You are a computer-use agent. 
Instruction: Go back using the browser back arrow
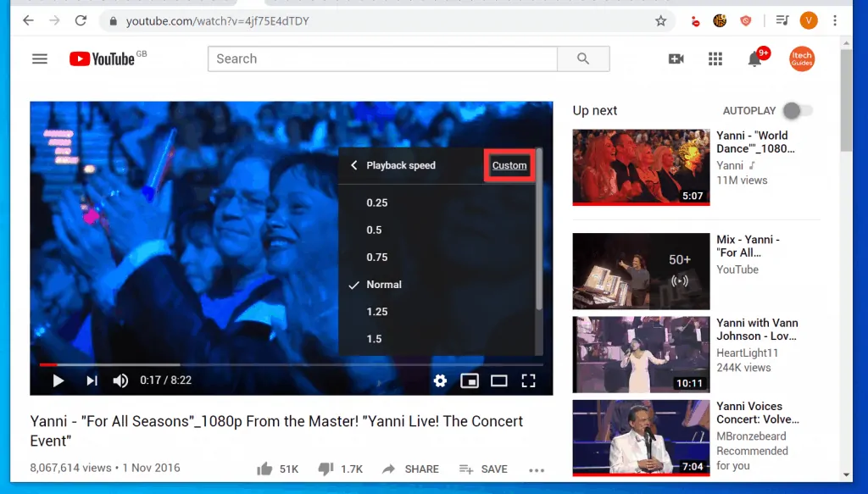28,21
